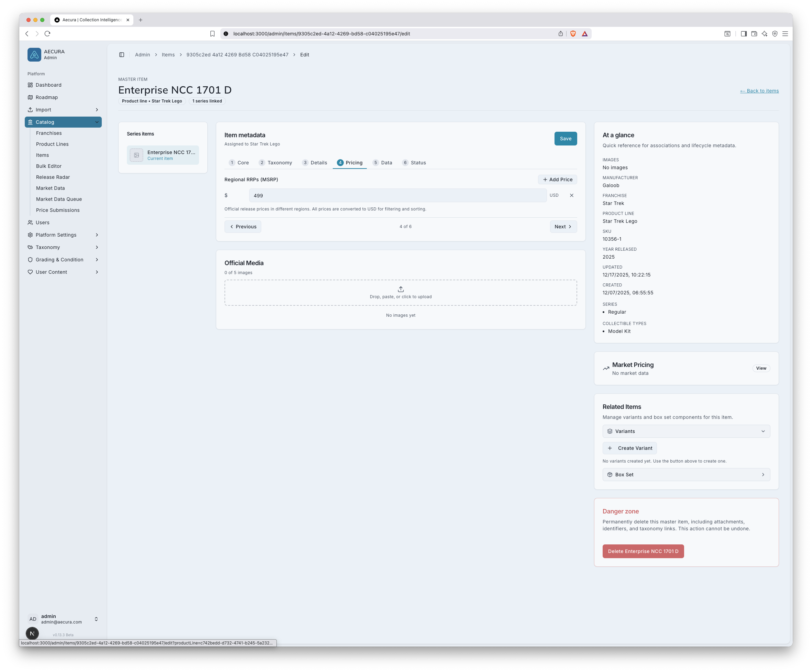Follow the Back to items link
Image resolution: width=812 pixels, height=672 pixels.
759,91
